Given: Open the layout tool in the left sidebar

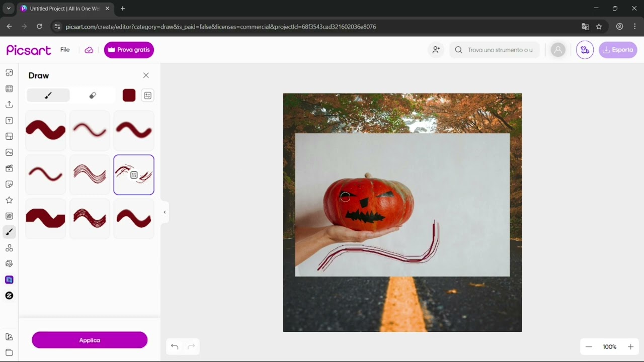Looking at the screenshot, I should point(9,72).
